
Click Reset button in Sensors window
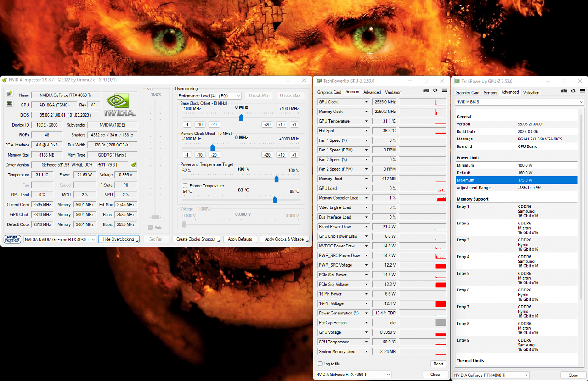[x=439, y=364]
